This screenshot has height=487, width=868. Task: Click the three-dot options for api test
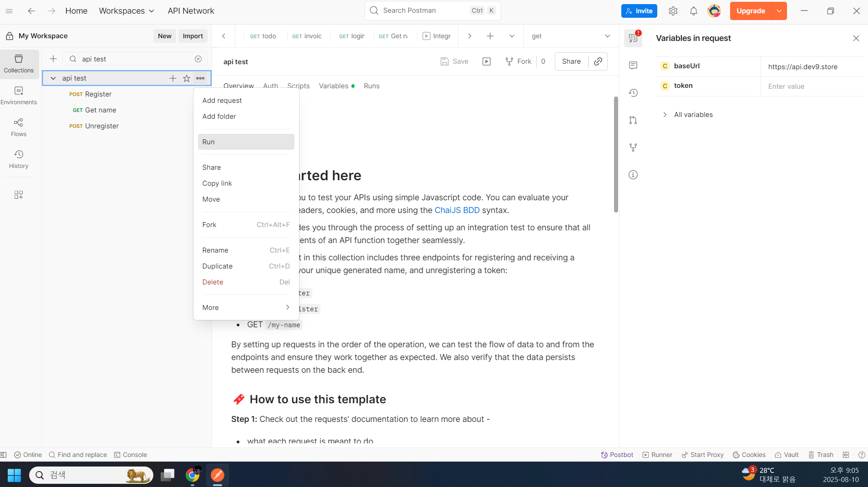click(200, 78)
